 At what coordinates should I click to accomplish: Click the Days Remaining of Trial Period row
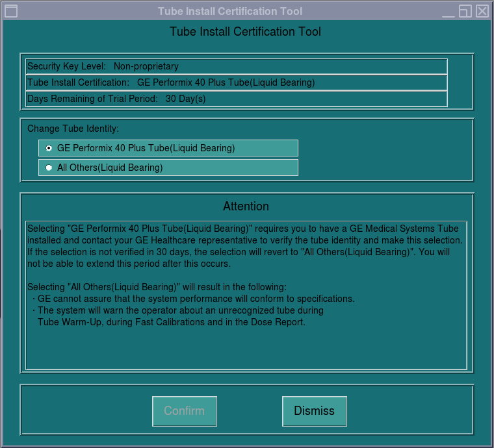coord(237,99)
